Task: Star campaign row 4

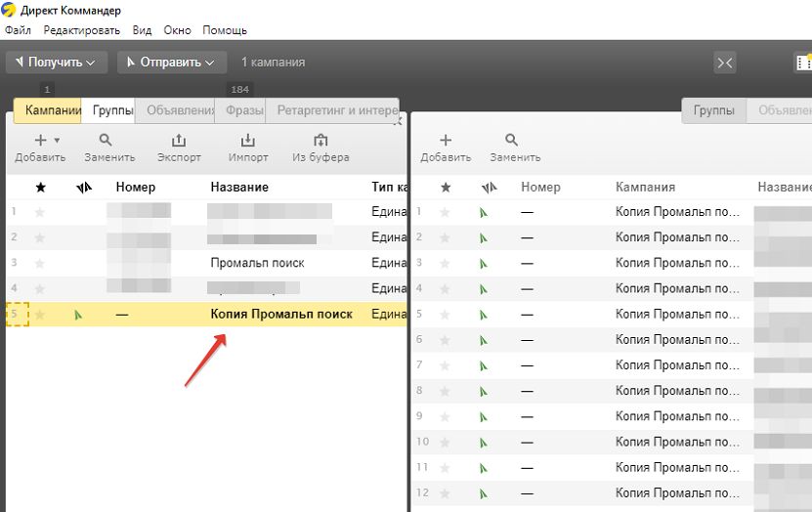Action: pos(40,289)
